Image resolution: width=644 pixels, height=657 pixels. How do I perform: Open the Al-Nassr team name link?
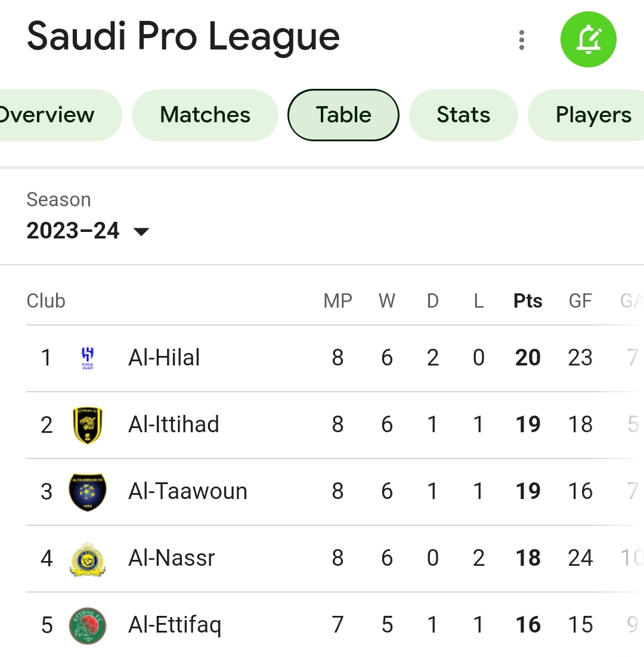point(171,558)
